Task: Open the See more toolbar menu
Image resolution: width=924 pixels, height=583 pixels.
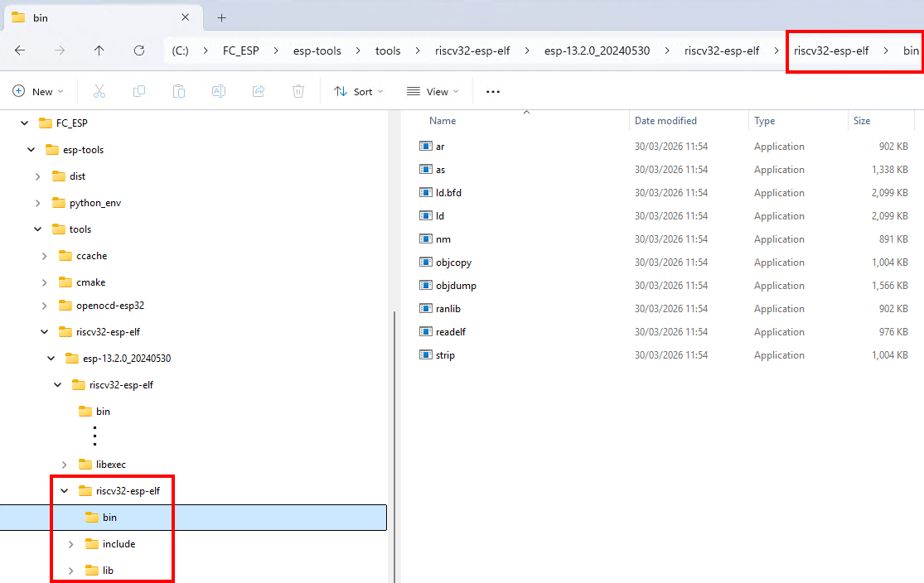Action: 492,91
